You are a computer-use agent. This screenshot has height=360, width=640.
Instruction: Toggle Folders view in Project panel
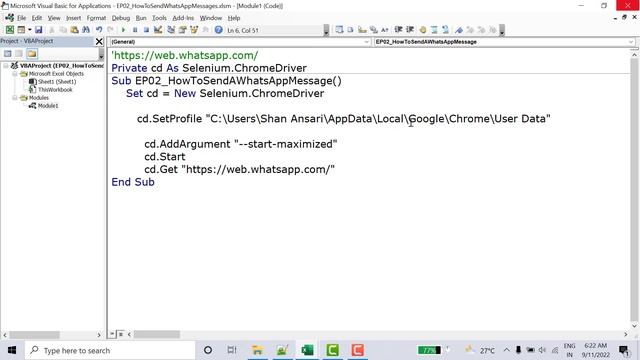click(x=32, y=53)
